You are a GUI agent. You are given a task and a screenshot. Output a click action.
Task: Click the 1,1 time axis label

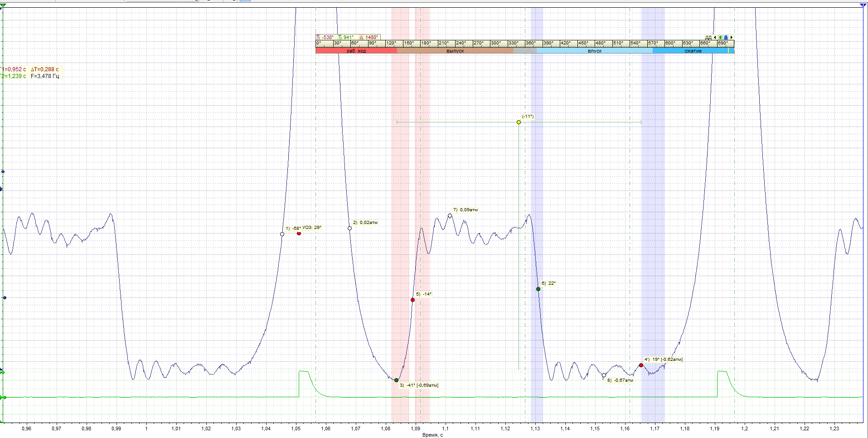[x=445, y=428]
